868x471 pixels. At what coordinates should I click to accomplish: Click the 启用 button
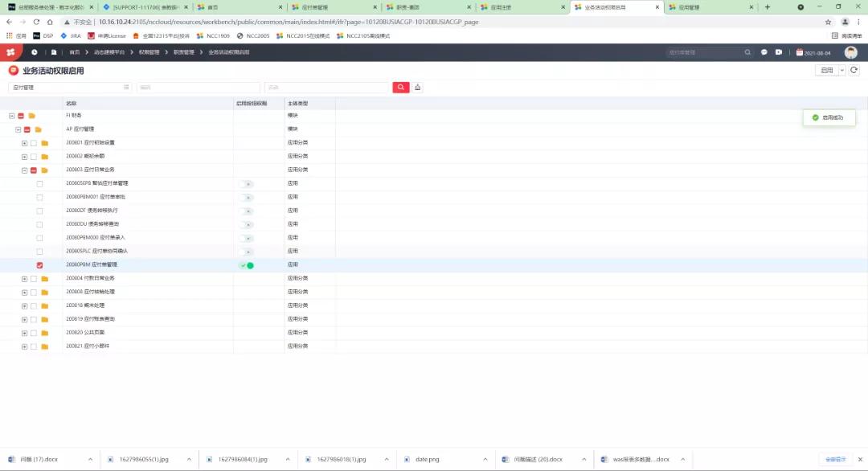point(826,71)
